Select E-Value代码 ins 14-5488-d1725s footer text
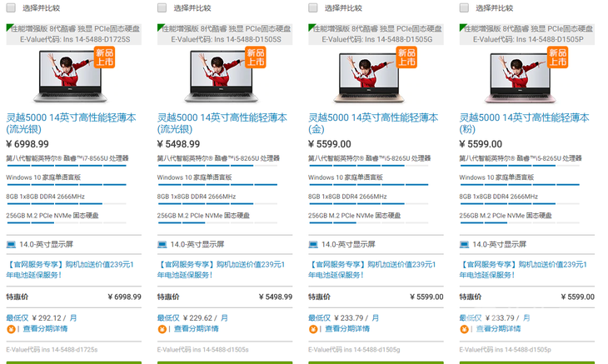Screen dimensions: 608x364 click(52, 350)
